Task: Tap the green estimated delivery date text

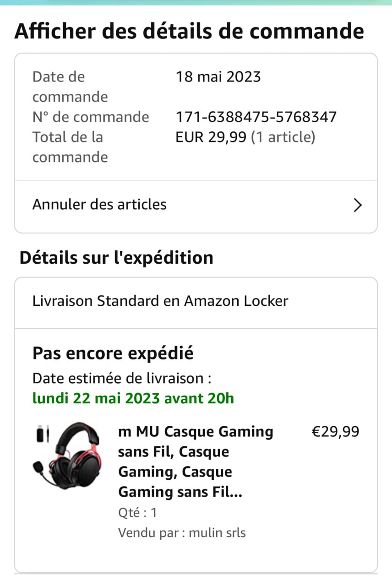Action: 133,398
